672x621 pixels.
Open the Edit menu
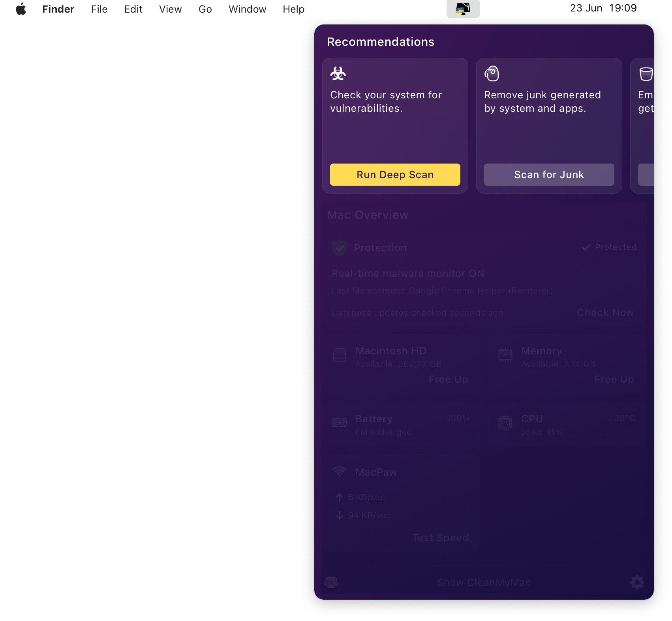point(133,9)
